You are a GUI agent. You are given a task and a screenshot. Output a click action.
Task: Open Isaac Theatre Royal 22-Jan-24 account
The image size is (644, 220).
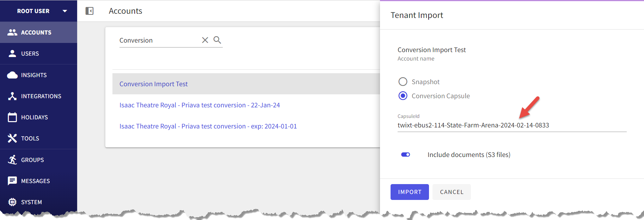[200, 105]
